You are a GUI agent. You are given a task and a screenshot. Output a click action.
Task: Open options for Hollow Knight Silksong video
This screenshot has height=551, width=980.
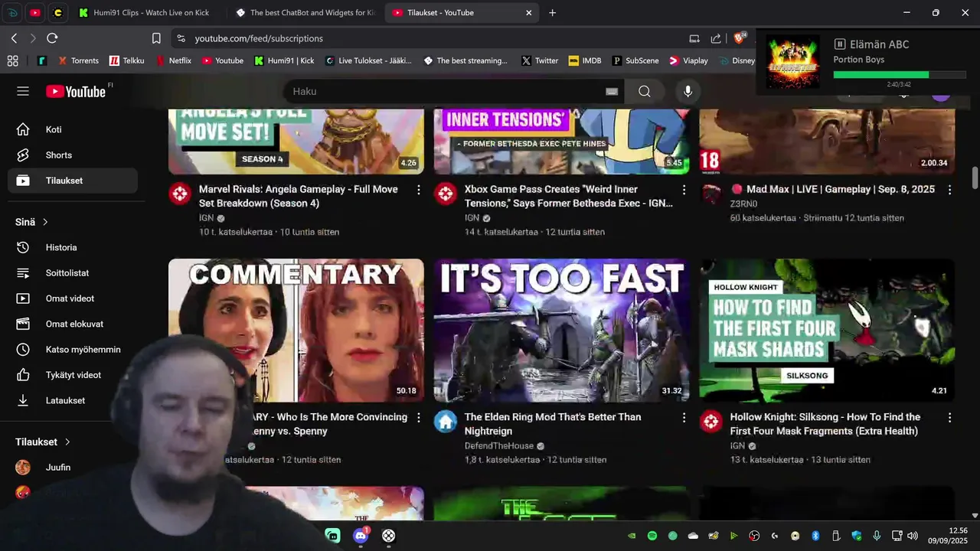(x=949, y=417)
